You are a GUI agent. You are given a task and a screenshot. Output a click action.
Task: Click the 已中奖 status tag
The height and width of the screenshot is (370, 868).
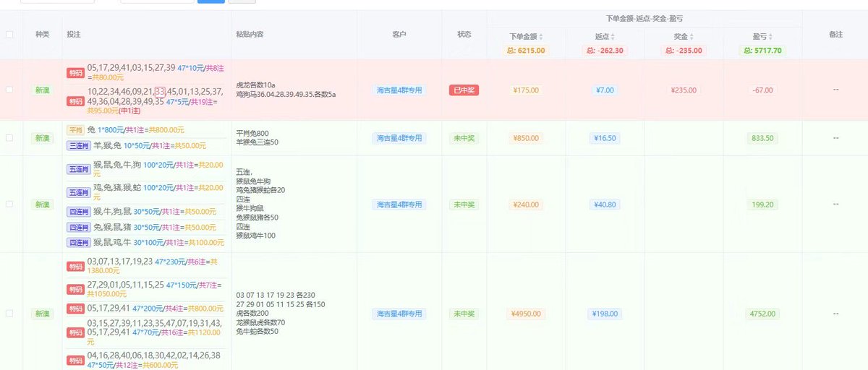click(464, 90)
